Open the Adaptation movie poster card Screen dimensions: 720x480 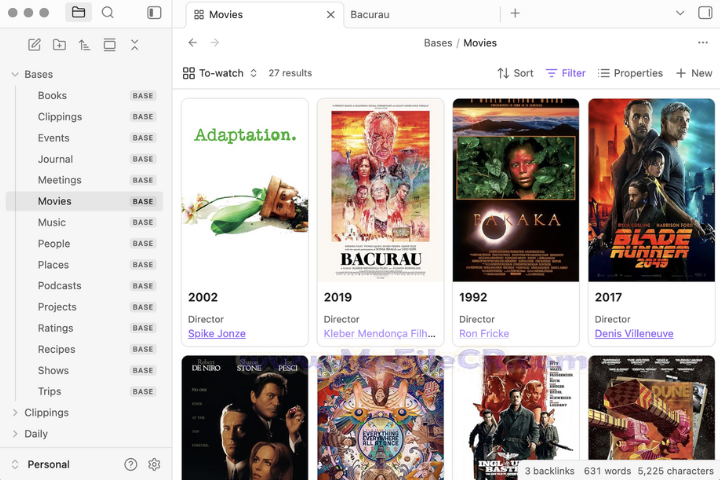point(245,190)
